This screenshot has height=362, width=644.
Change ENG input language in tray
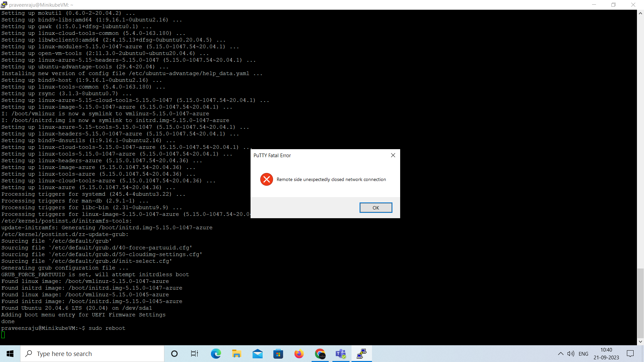pos(583,354)
